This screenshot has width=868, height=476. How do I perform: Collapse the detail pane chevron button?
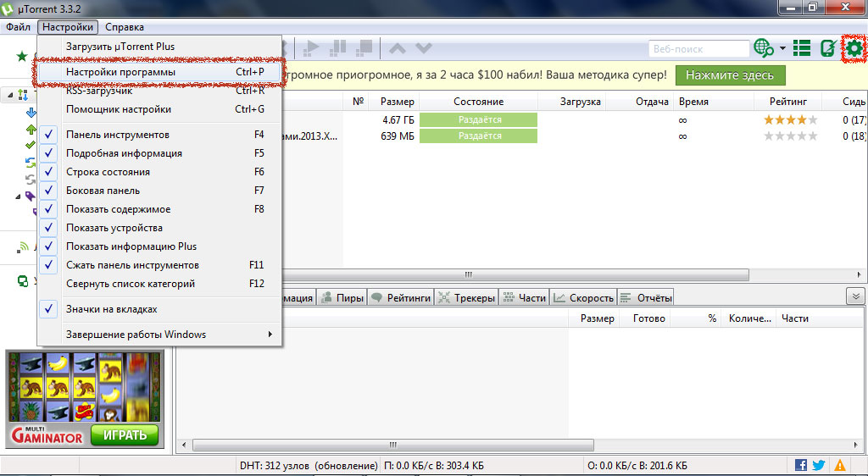[856, 296]
